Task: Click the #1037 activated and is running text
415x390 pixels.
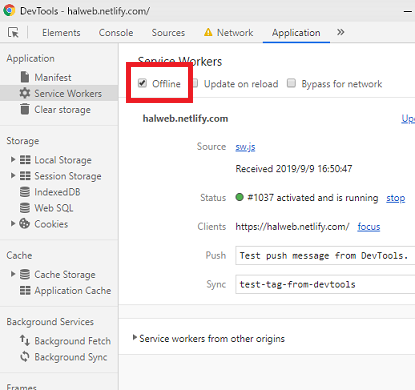Action: (x=313, y=198)
